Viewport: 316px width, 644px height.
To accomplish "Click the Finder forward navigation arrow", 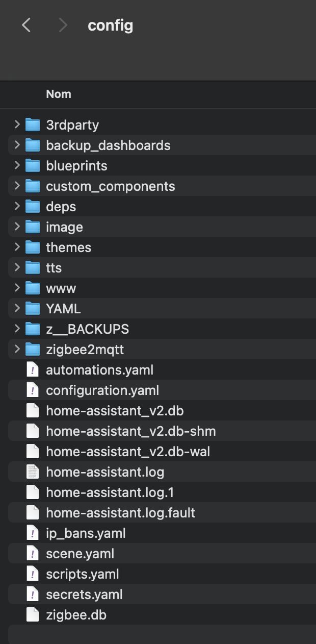I will click(x=63, y=25).
